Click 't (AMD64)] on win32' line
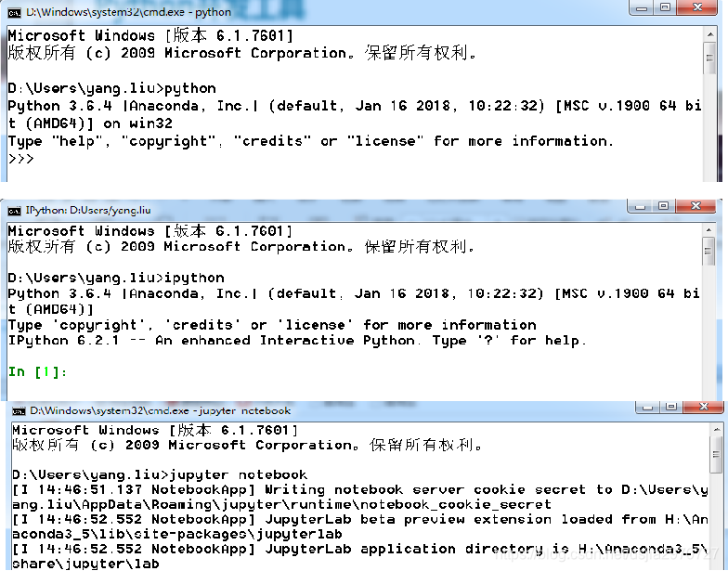Viewport: 728px width, 571px height. pos(90,123)
